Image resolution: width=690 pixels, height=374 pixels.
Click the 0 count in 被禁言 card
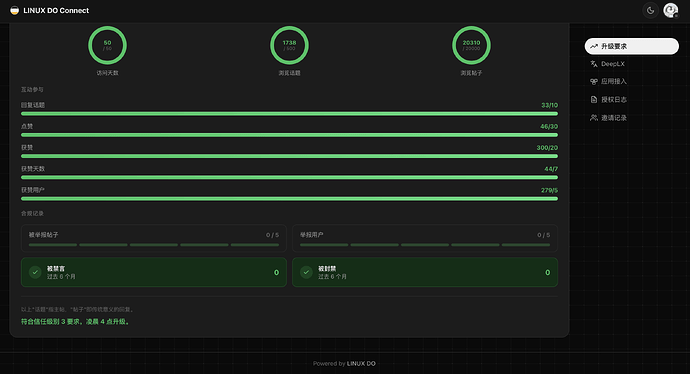click(x=276, y=272)
